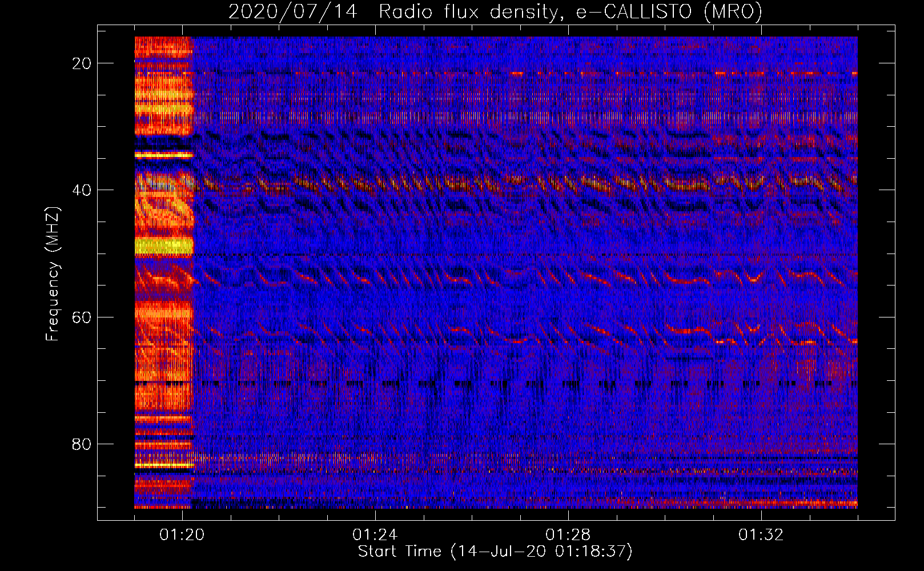Click the '01:32' time tick label
The height and width of the screenshot is (571, 924).
point(761,535)
